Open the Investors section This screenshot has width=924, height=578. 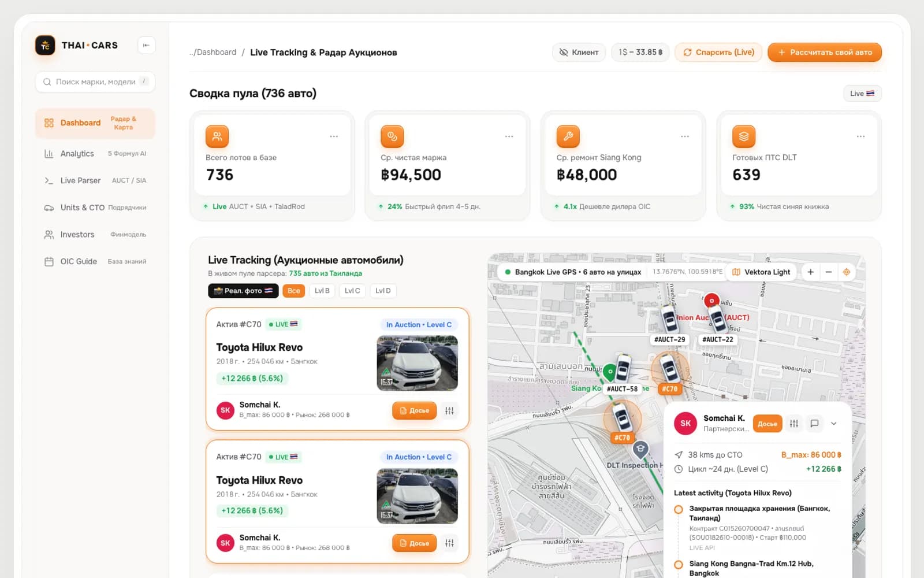tap(95, 235)
